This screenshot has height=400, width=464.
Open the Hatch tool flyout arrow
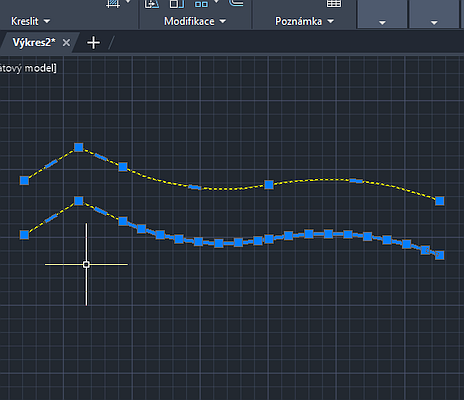click(x=128, y=2)
